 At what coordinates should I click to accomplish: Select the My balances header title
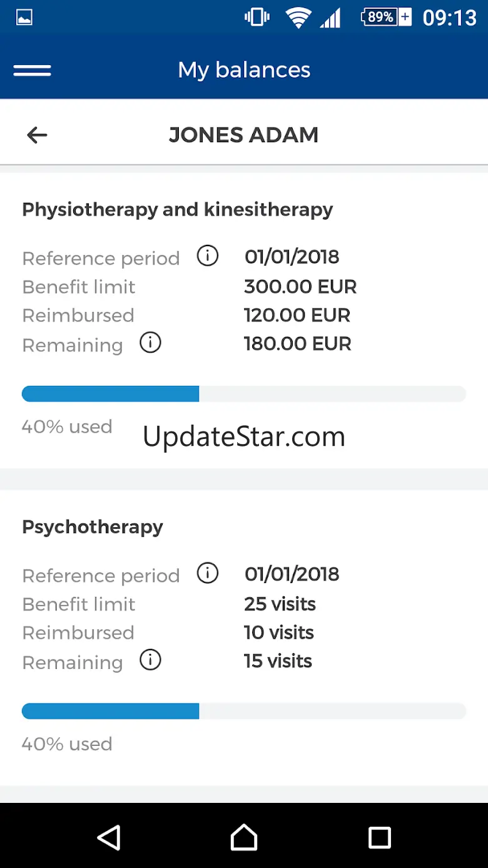pyautogui.click(x=244, y=70)
